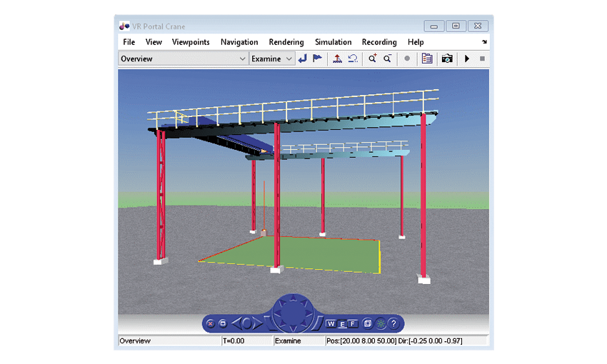Toggle headlight with the green sun icon
Viewport: 607px width, 364px height.
point(381,323)
